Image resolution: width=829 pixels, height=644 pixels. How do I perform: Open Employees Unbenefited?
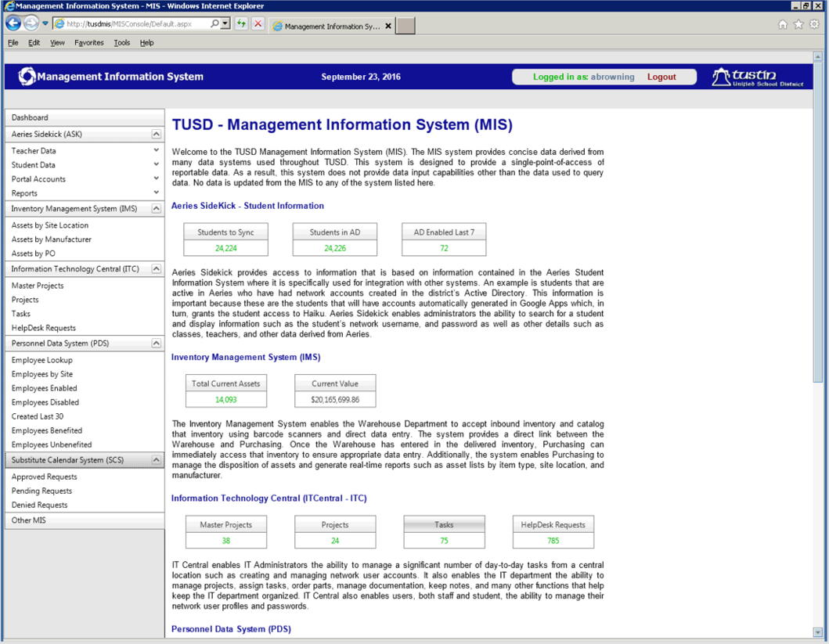(x=52, y=444)
